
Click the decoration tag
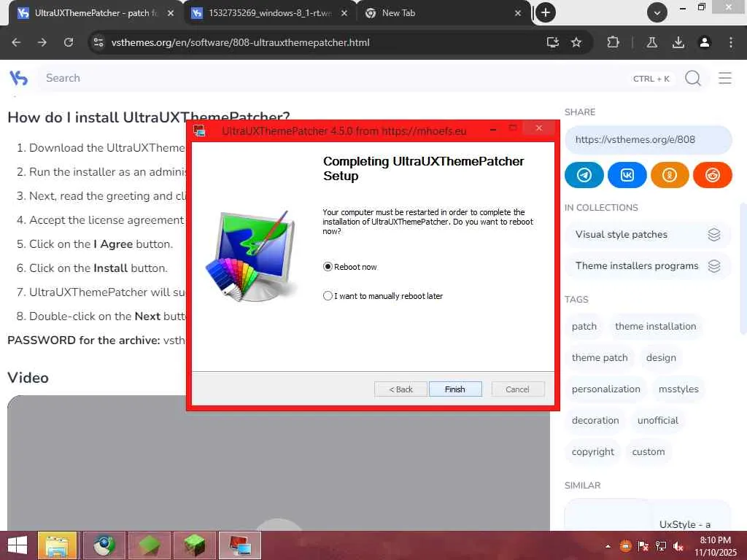[595, 421]
